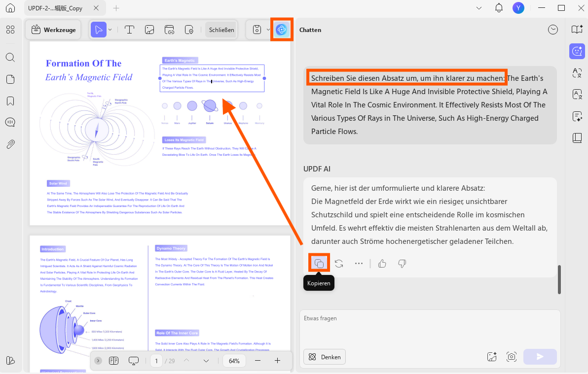This screenshot has width=588, height=374.
Task: Open the layers icon at sidebar bottom
Action: tap(10, 361)
